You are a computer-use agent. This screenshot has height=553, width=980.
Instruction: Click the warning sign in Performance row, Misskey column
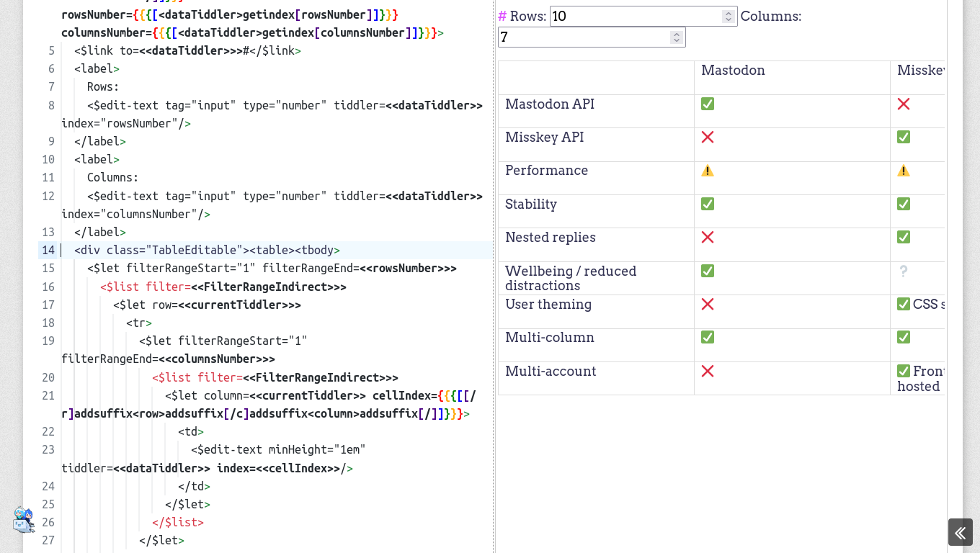904,171
